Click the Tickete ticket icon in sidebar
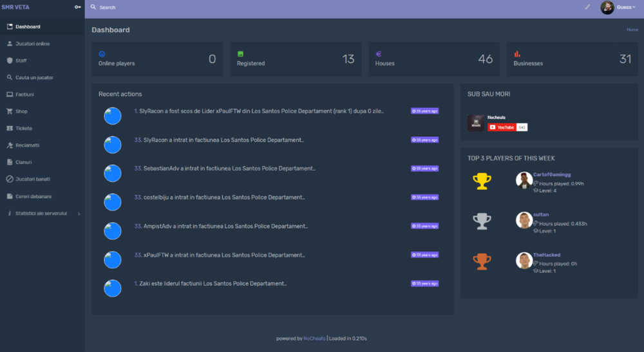The image size is (644, 352). pos(10,128)
